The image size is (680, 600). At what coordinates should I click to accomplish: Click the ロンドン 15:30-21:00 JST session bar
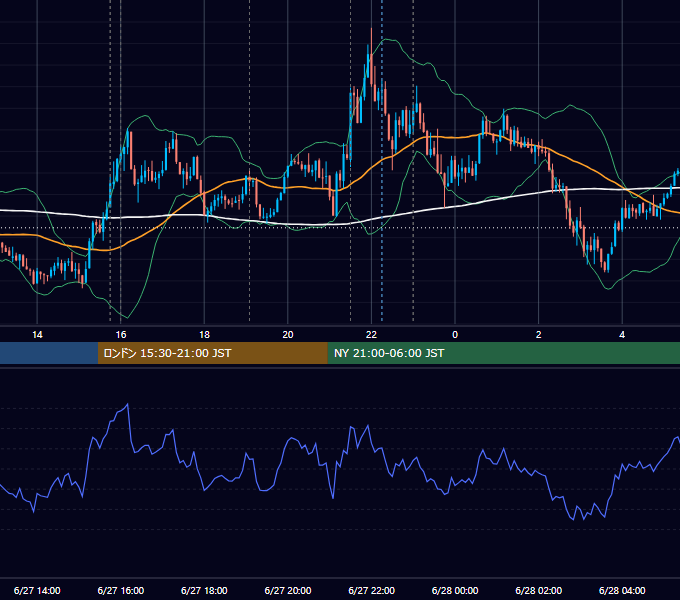[212, 353]
